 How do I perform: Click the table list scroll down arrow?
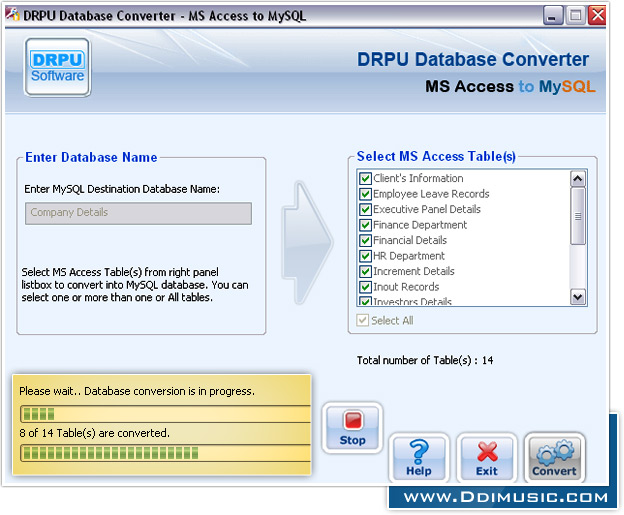[578, 297]
